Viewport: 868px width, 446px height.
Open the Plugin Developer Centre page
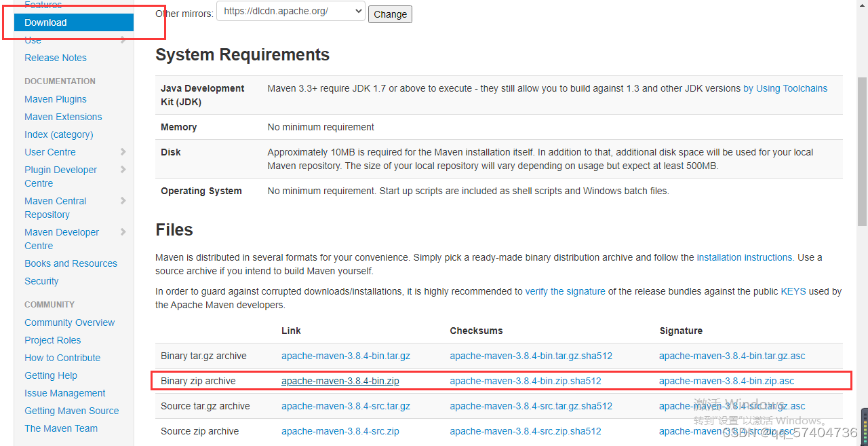click(x=60, y=176)
